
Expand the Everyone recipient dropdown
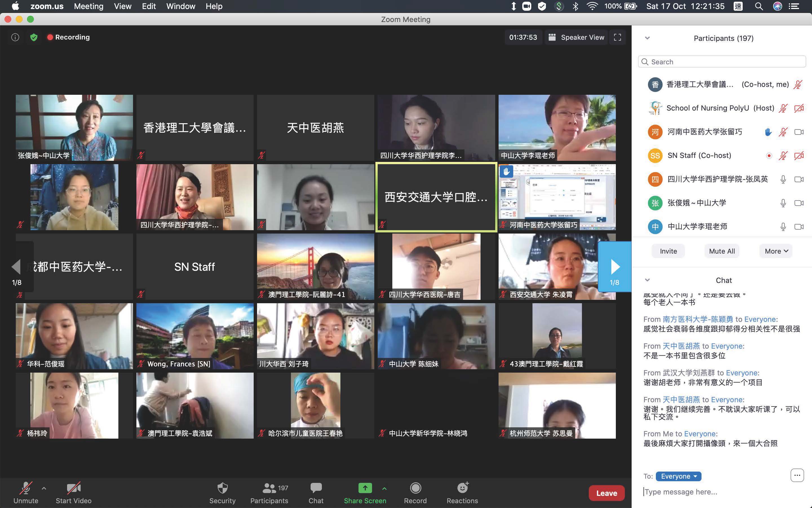coord(678,476)
